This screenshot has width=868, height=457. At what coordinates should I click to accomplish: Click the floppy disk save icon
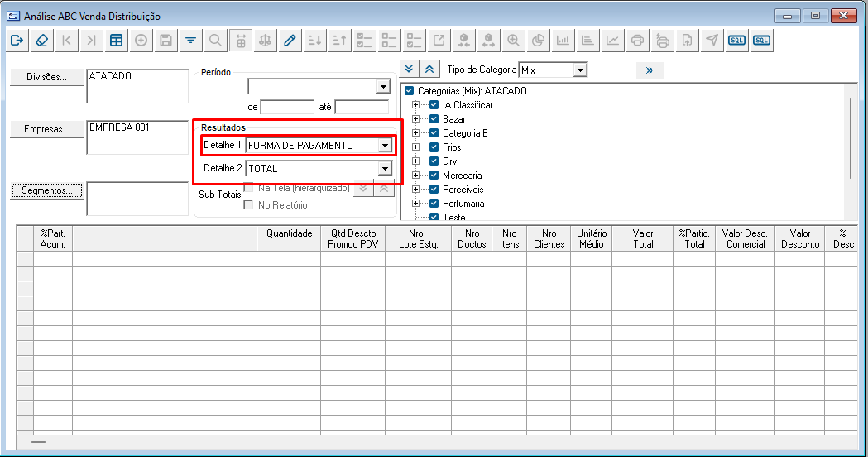coord(165,41)
